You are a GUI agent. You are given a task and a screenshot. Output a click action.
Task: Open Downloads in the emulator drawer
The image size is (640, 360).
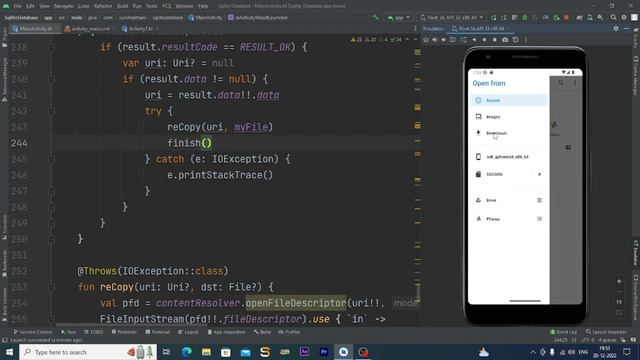509,133
